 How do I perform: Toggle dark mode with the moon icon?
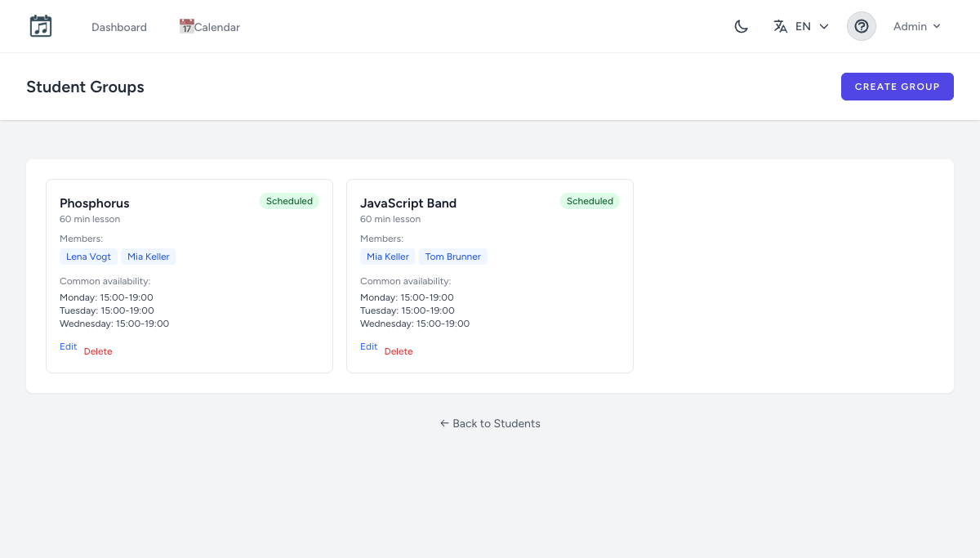pyautogui.click(x=741, y=26)
